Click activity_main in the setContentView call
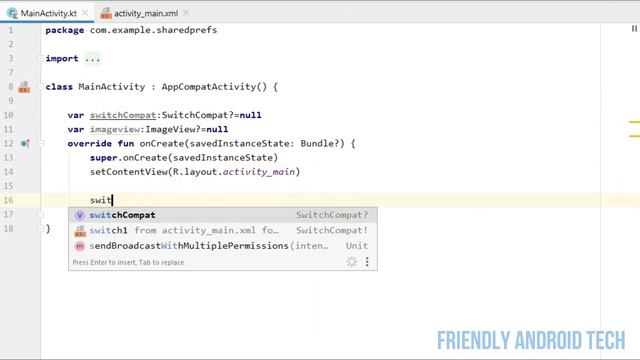This screenshot has height=360, width=640. [x=259, y=172]
